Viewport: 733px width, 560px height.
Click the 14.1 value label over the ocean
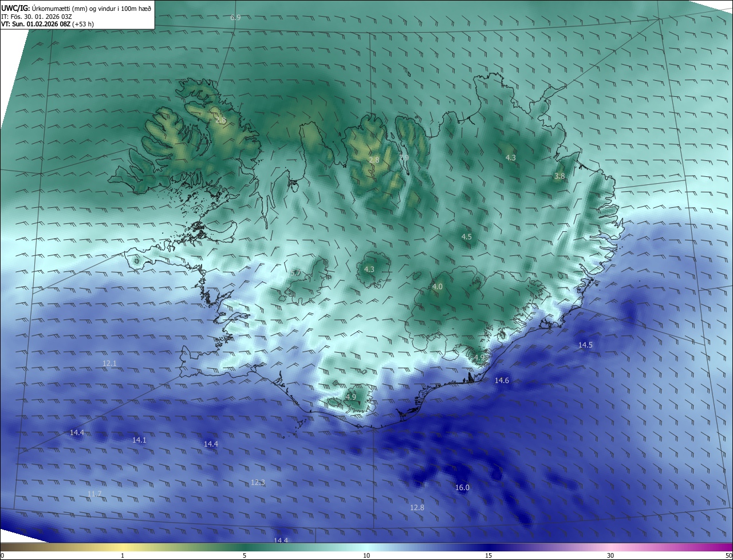tap(139, 440)
